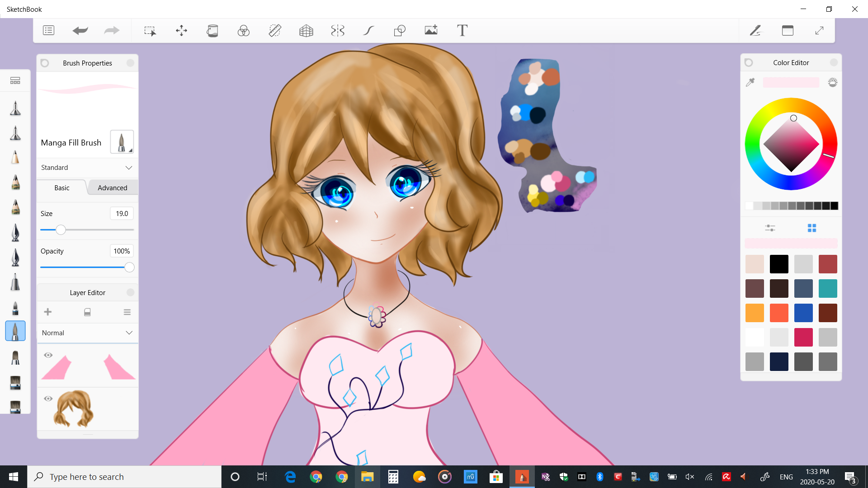Switch to color swatches grid view

(812, 228)
